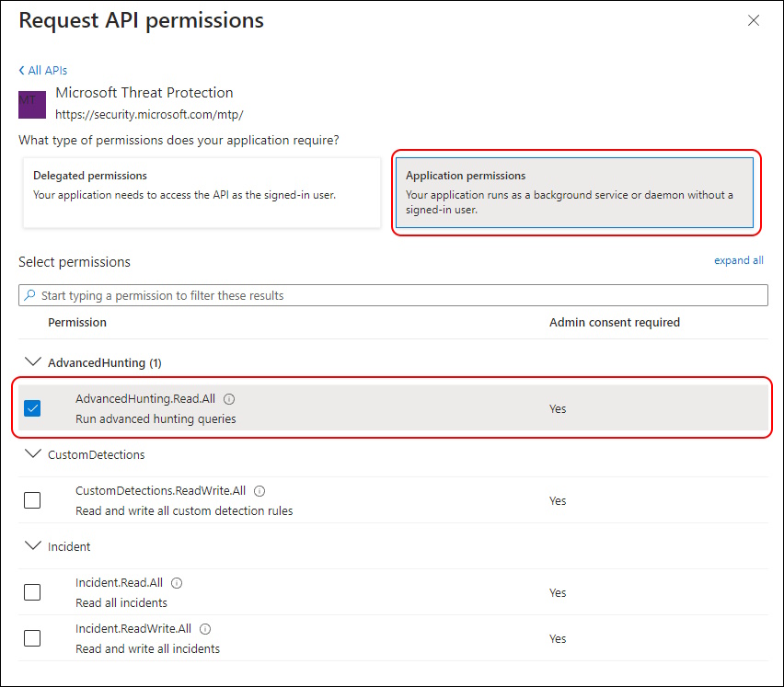Check Incident.Read.All permission

click(32, 592)
